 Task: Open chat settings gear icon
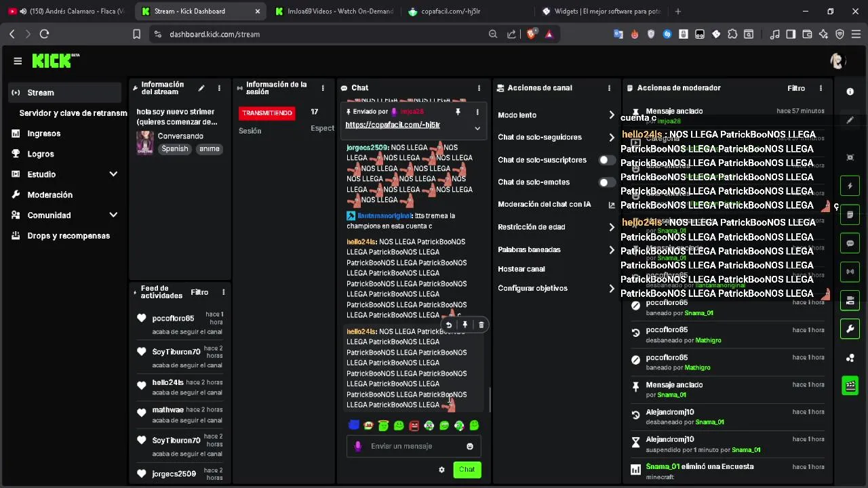coord(441,470)
